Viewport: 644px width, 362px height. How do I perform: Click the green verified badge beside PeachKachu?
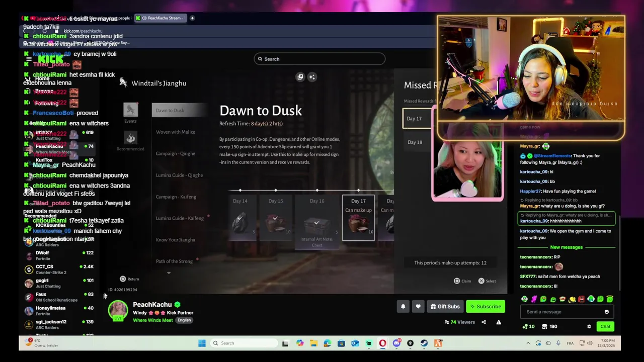click(x=177, y=305)
